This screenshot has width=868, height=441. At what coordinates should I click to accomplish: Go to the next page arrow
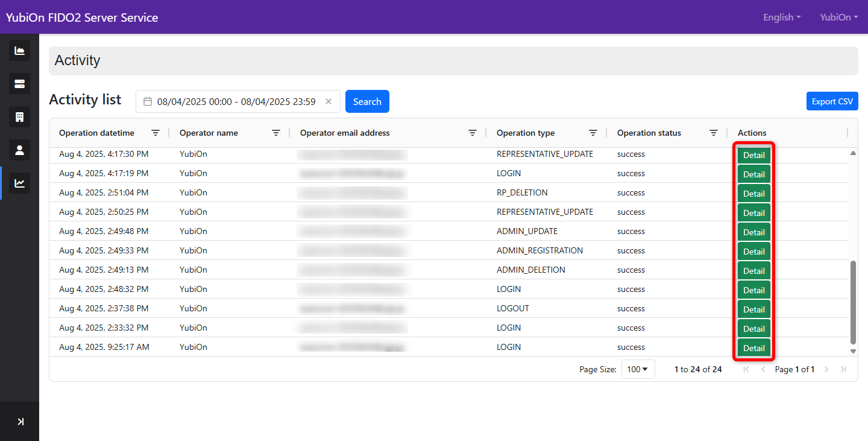pos(826,369)
